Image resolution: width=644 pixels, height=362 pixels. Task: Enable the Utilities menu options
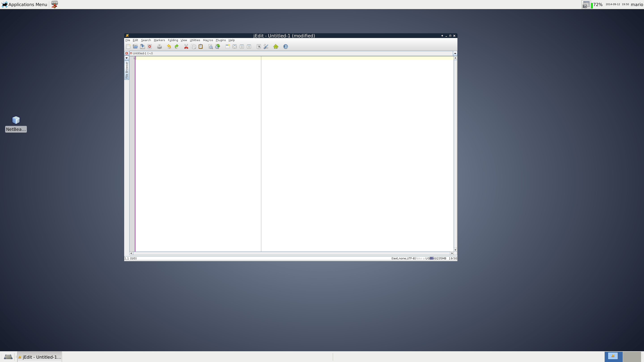[195, 40]
